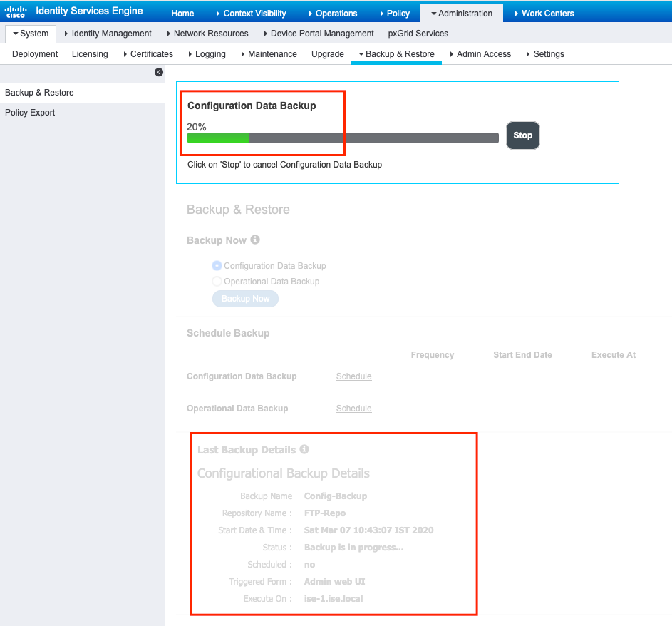Image resolution: width=672 pixels, height=626 pixels.
Task: Click the Backup Now button
Action: click(x=246, y=299)
